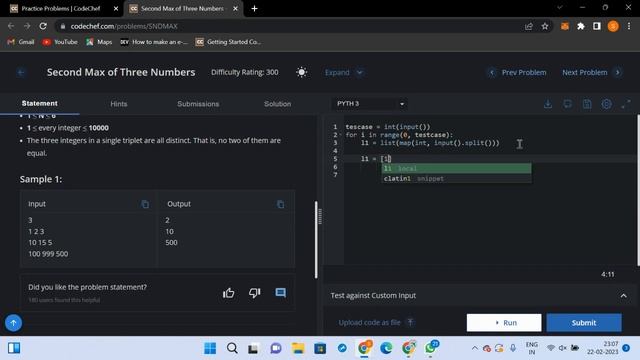The image size is (640, 360).
Task: Select the 'l1 local' autocomplete suggestion
Action: (x=456, y=169)
